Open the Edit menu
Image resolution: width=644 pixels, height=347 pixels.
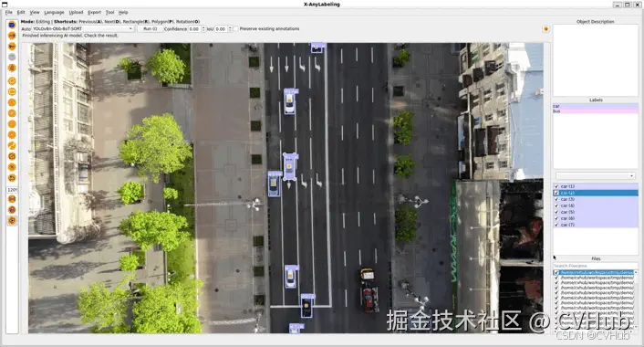21,13
